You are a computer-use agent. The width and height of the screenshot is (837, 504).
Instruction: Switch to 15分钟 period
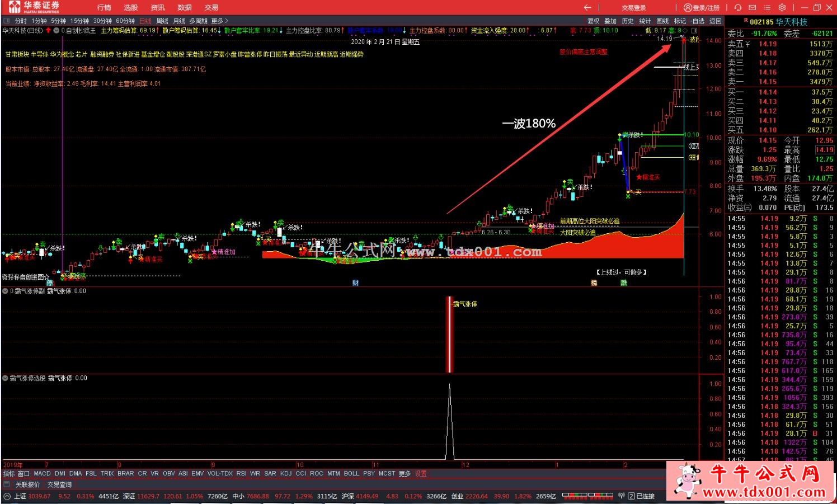(79, 21)
